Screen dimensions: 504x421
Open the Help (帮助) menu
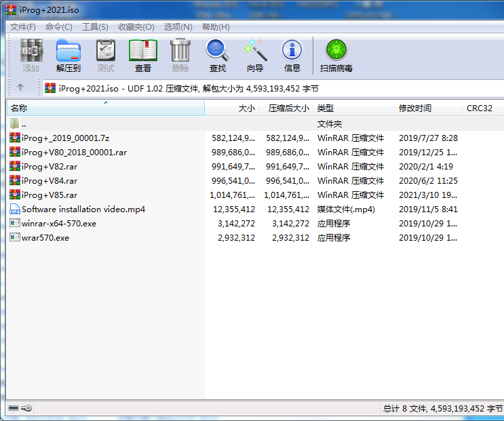[x=216, y=27]
